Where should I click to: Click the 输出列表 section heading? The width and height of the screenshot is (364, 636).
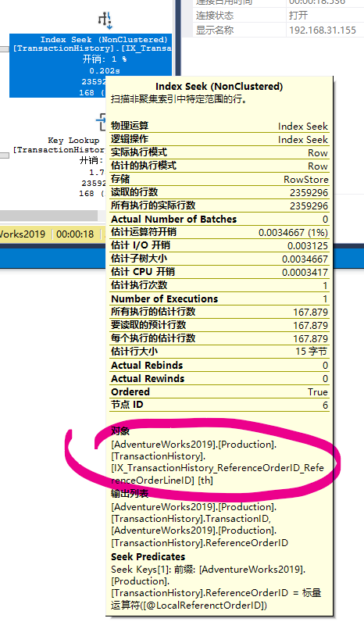(130, 494)
